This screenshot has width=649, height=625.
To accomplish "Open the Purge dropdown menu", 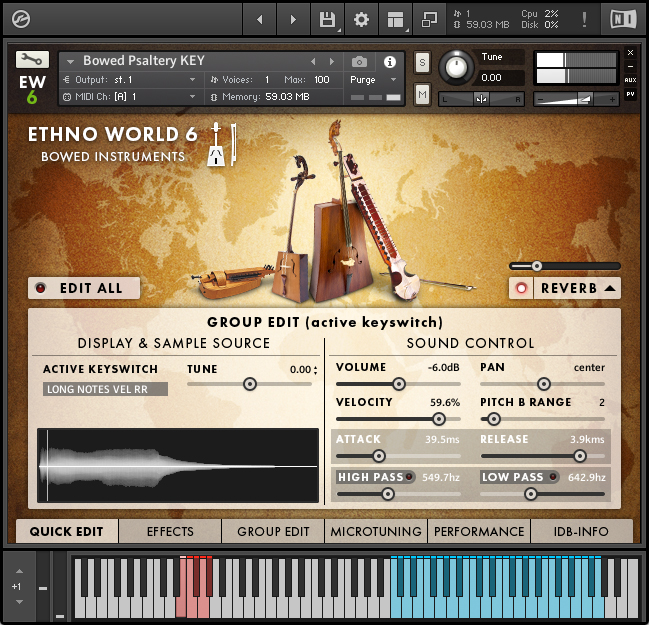I will (373, 80).
